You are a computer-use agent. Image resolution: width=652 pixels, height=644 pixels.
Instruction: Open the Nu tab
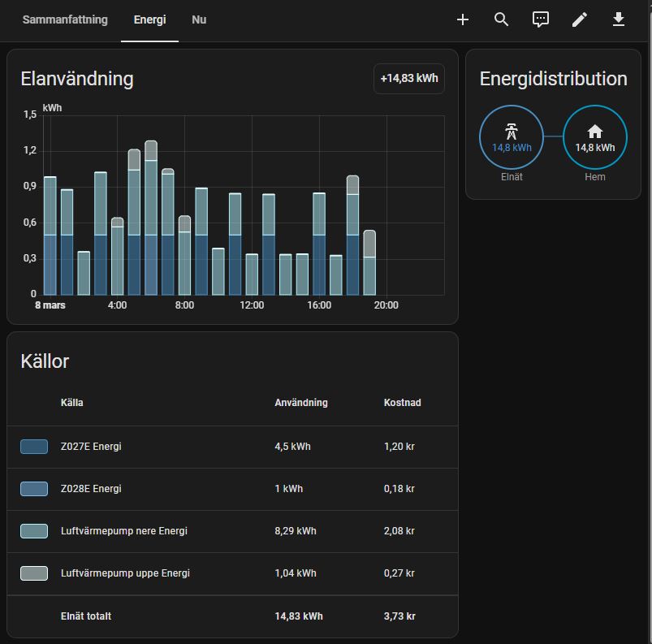click(x=199, y=19)
